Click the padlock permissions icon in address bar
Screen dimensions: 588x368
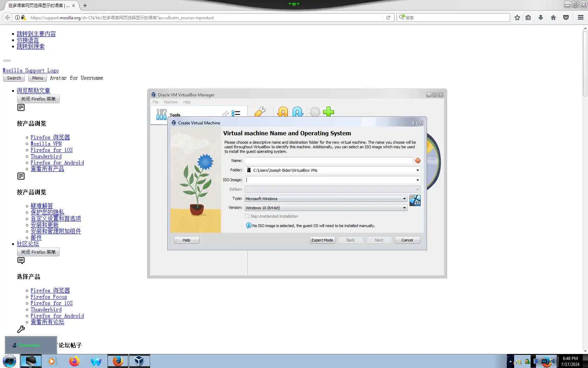click(23, 18)
